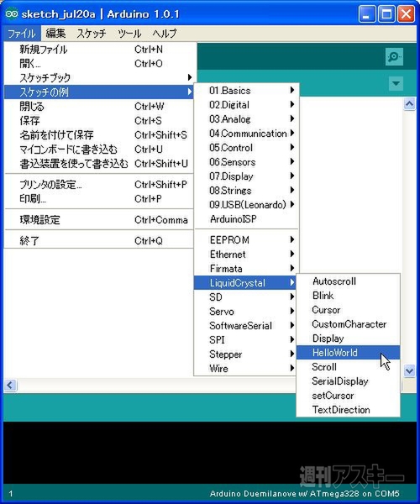Image resolution: width=420 pixels, height=504 pixels.
Task: Open the Cursor example sketch
Action: click(x=348, y=310)
